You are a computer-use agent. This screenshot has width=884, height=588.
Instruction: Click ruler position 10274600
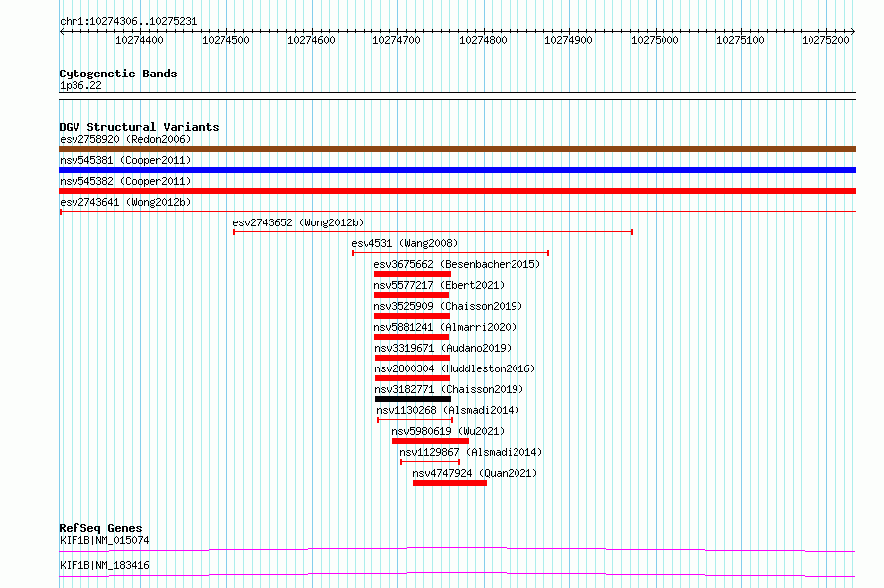pos(311,40)
